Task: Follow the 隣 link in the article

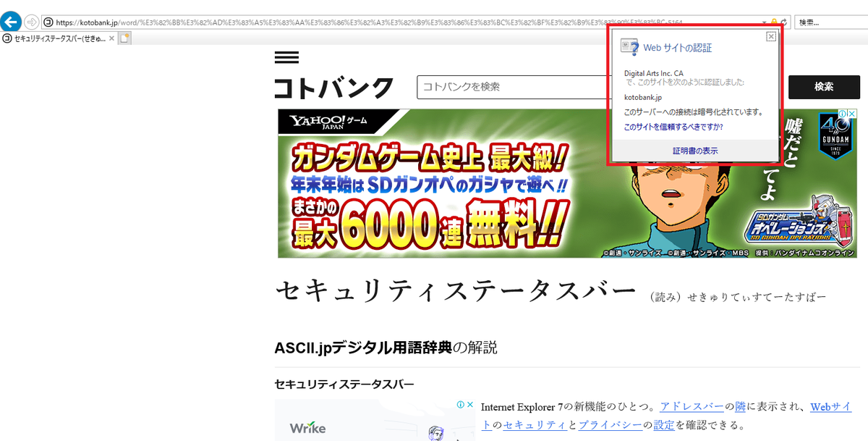Action: click(x=740, y=407)
